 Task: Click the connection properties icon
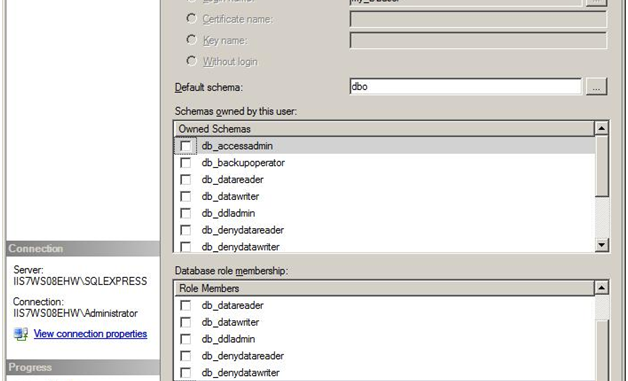point(21,334)
